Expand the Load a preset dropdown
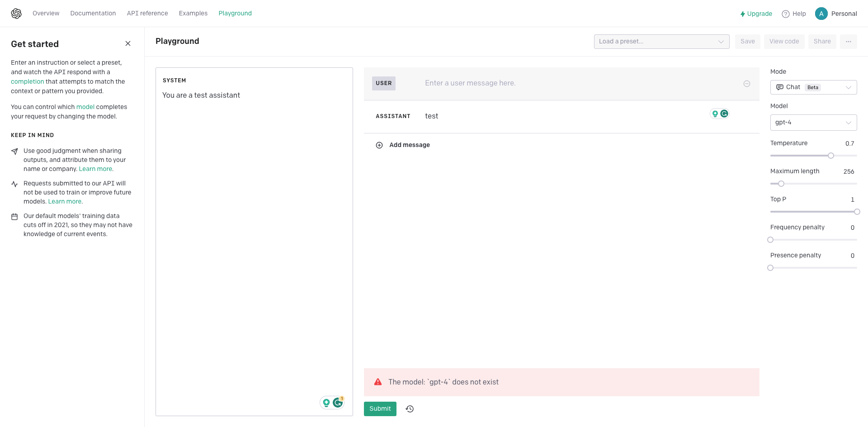 (x=662, y=42)
